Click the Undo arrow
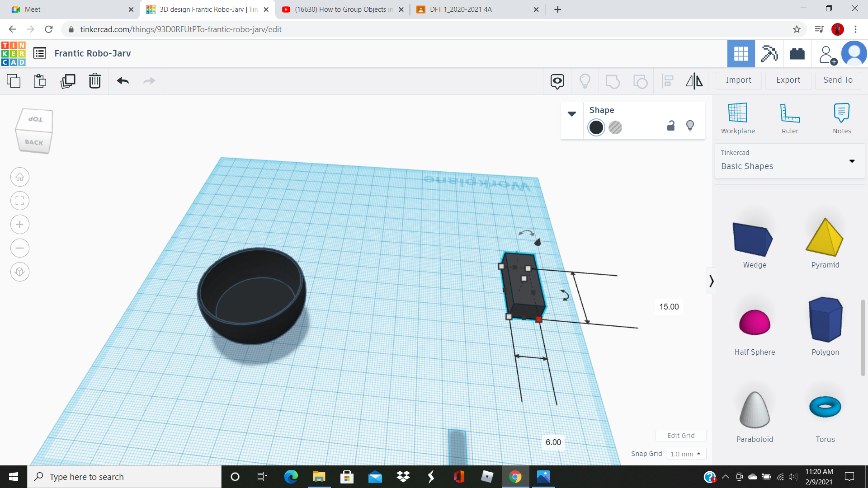 pos(122,81)
